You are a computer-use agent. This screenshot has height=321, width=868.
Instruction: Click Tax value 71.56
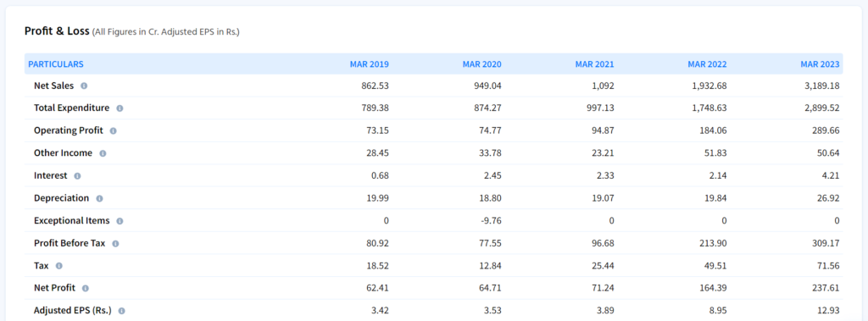pos(828,265)
